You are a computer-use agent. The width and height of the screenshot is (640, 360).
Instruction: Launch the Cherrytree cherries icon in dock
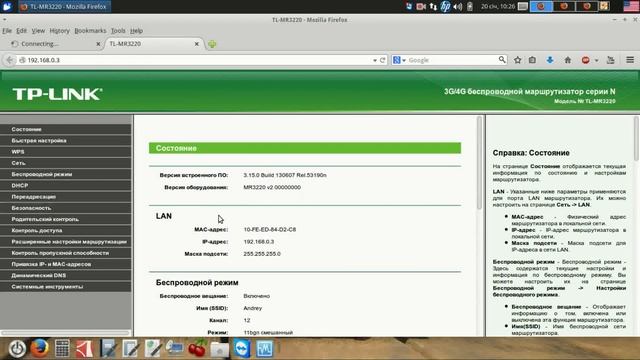point(197,349)
